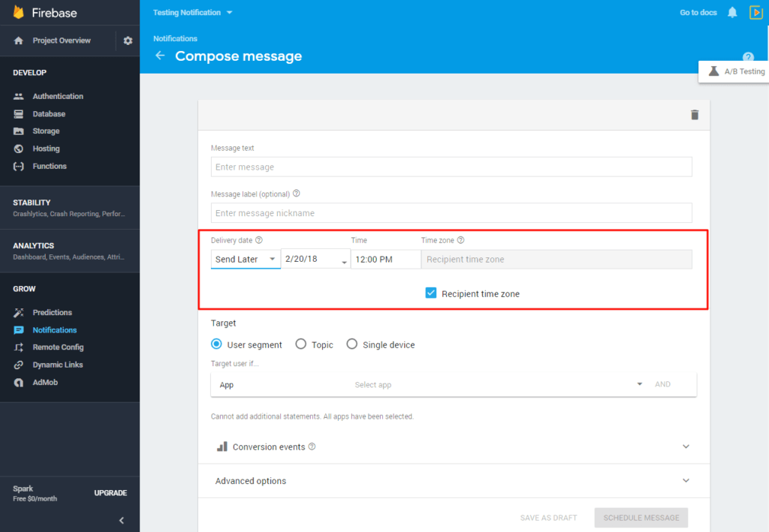Expand the ANALYTICS section
Image resolution: width=769 pixels, height=532 pixels.
[x=70, y=251]
